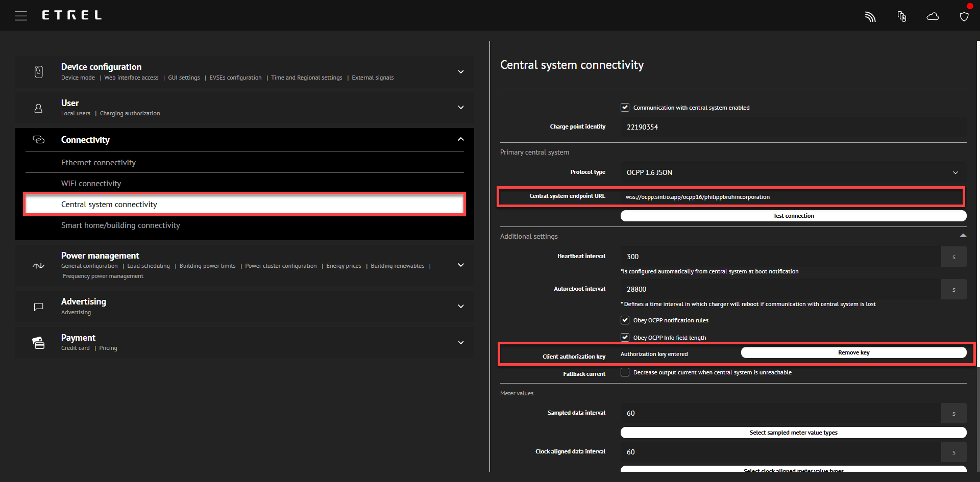Open Building power limits link
This screenshot has width=980, height=482.
pos(207,266)
